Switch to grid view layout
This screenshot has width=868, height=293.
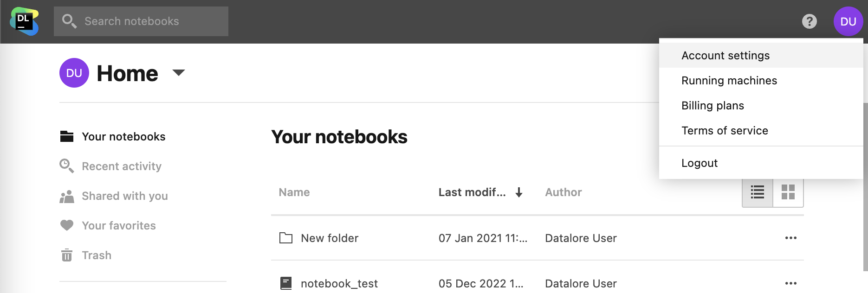(x=788, y=192)
